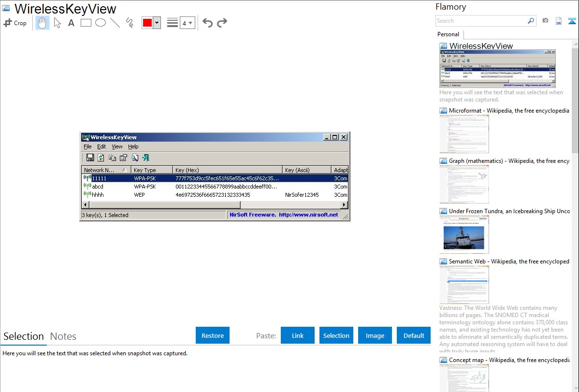Sort by the Key Type column header

152,170
